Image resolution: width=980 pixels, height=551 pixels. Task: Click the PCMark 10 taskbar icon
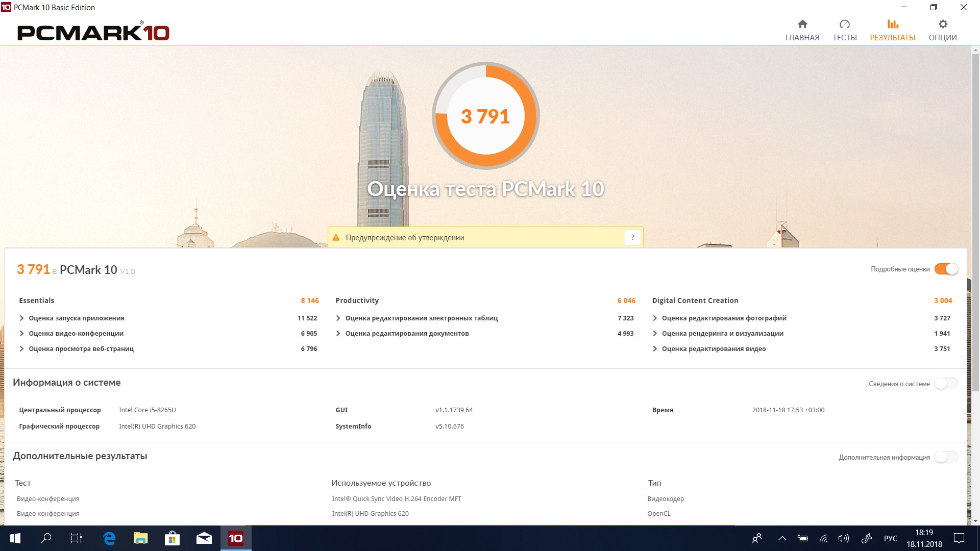pos(235,538)
